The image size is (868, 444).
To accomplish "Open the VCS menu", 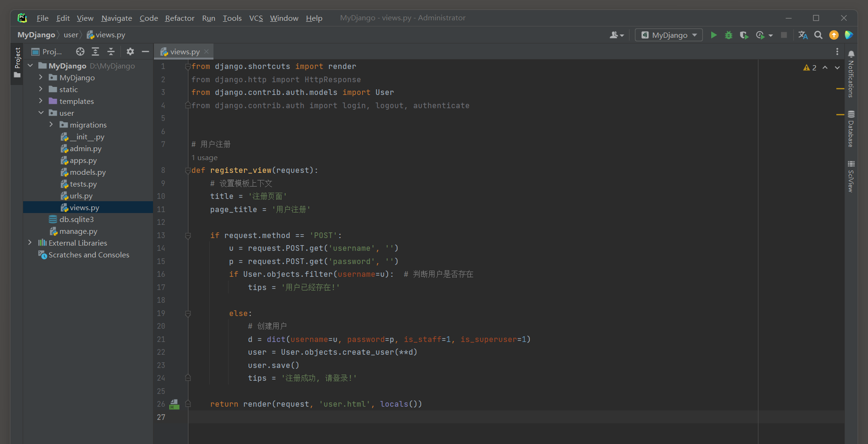I will [x=256, y=18].
